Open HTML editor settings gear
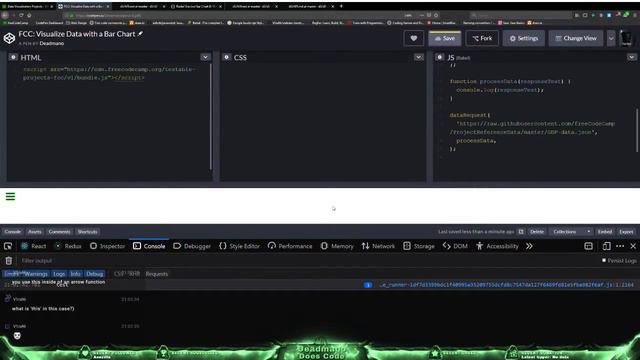The height and width of the screenshot is (360, 640). [13, 57]
